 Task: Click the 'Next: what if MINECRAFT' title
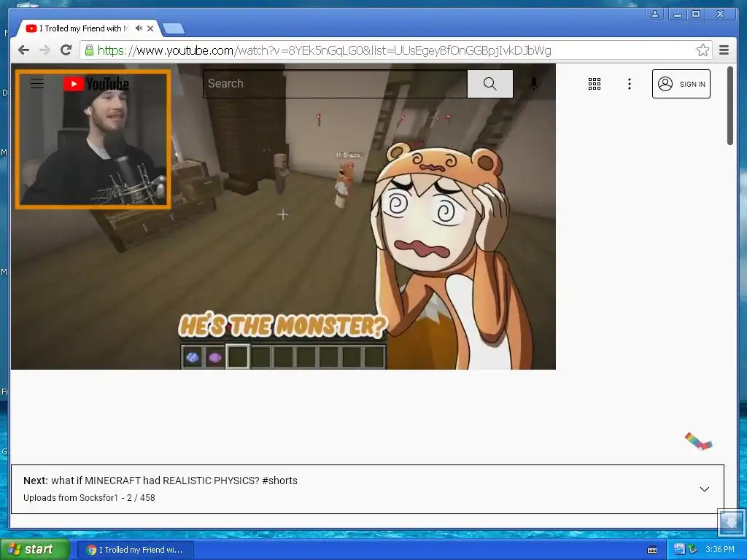tap(160, 481)
